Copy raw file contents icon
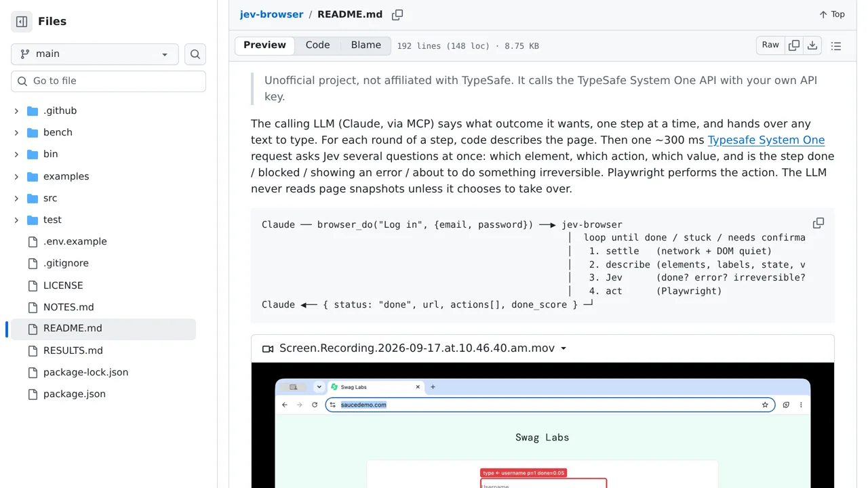 tap(794, 45)
